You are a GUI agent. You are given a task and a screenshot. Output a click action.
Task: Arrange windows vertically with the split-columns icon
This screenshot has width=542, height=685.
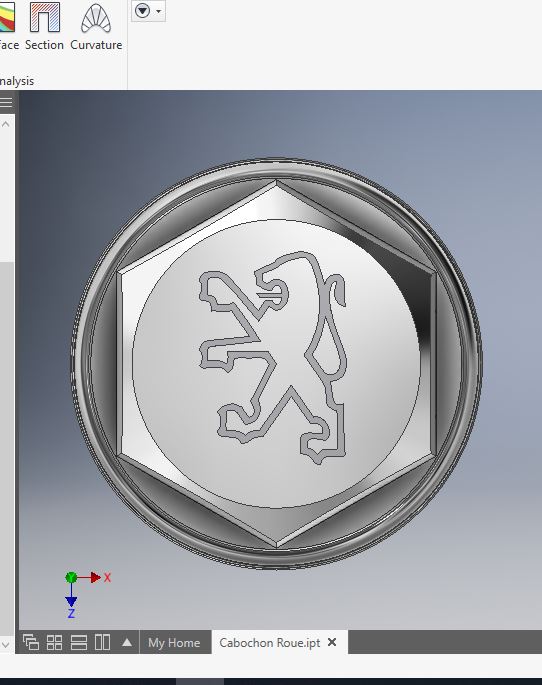pyautogui.click(x=103, y=642)
